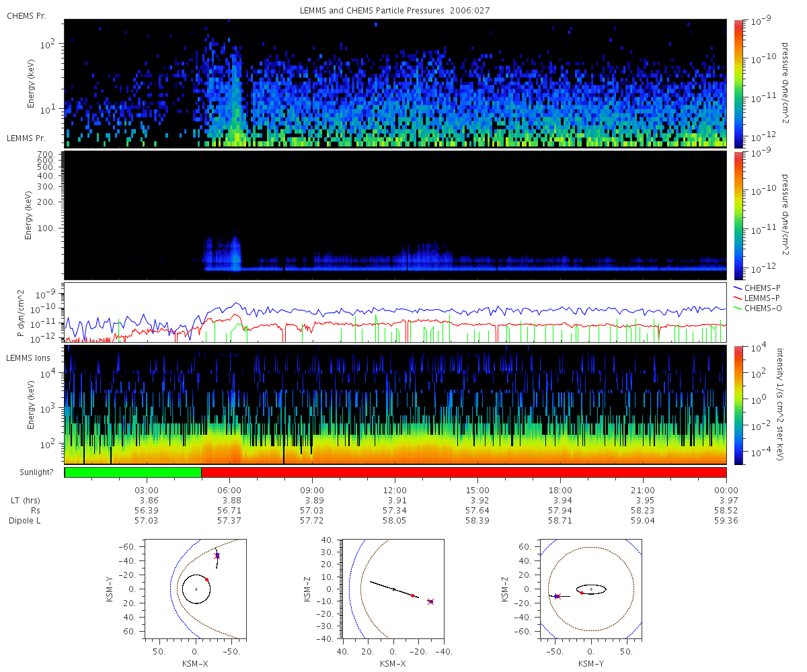The image size is (807, 672).
Task: Click the CHEMS Pr. spectrogram panel
Action: pos(395,83)
